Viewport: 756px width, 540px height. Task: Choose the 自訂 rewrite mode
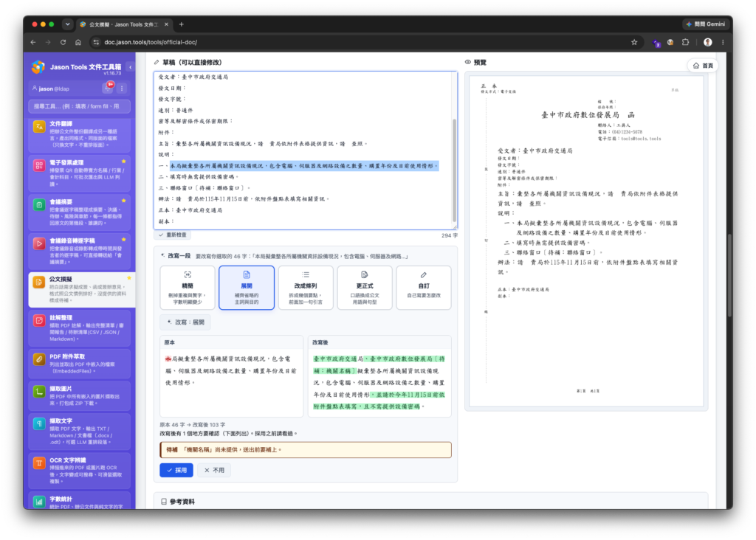point(423,288)
